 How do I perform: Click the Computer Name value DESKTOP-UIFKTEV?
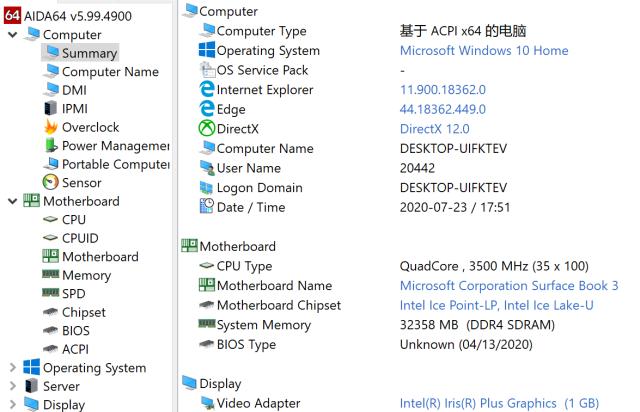click(x=453, y=148)
